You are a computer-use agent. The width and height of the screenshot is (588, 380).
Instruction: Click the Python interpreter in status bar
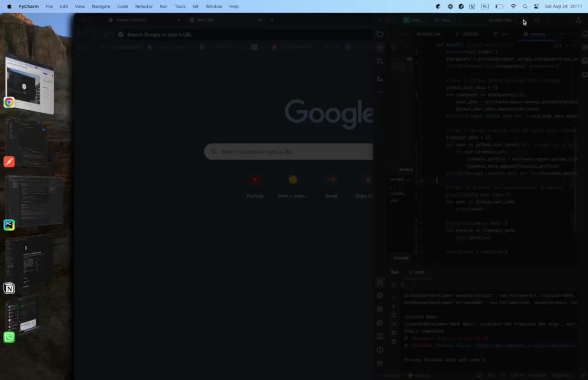(x=563, y=375)
